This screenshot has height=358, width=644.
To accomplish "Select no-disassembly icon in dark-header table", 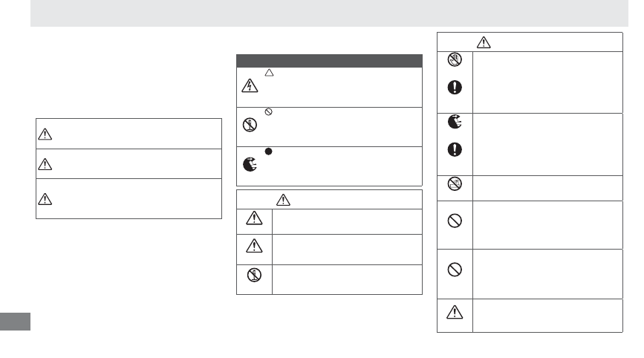I will [x=250, y=125].
